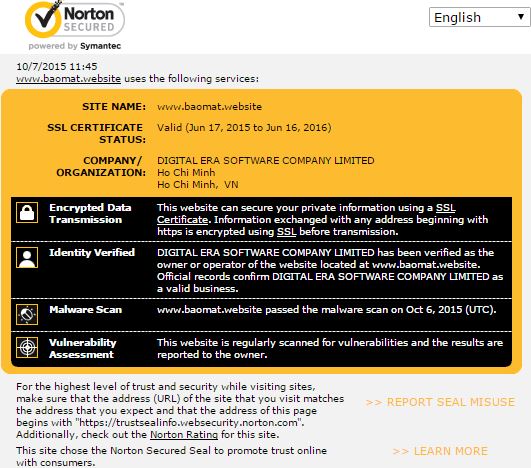This screenshot has width=531, height=468.
Task: Click the Encrypted Data Transmission heading
Action: tap(90, 214)
